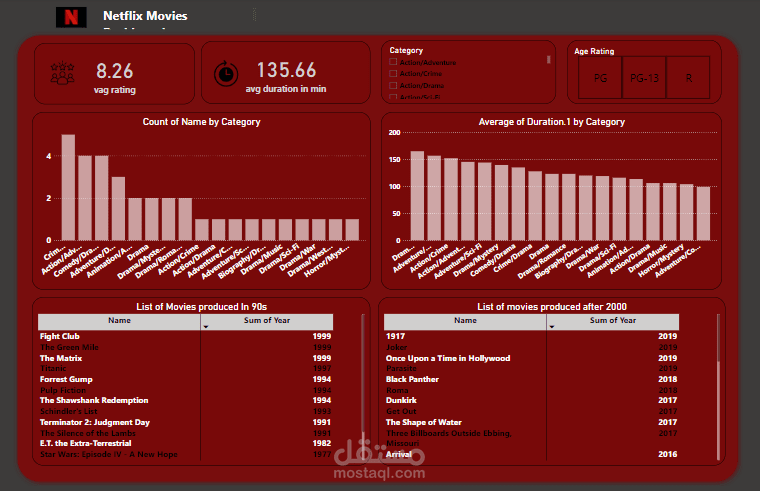Select Terminator 2: Judgment Day row

[186, 423]
